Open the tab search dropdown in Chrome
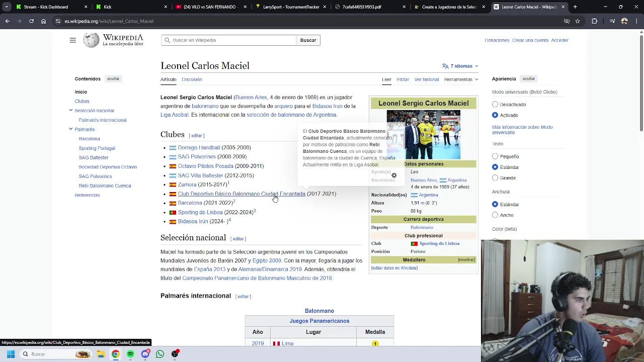The image size is (644, 362). tap(7, 7)
